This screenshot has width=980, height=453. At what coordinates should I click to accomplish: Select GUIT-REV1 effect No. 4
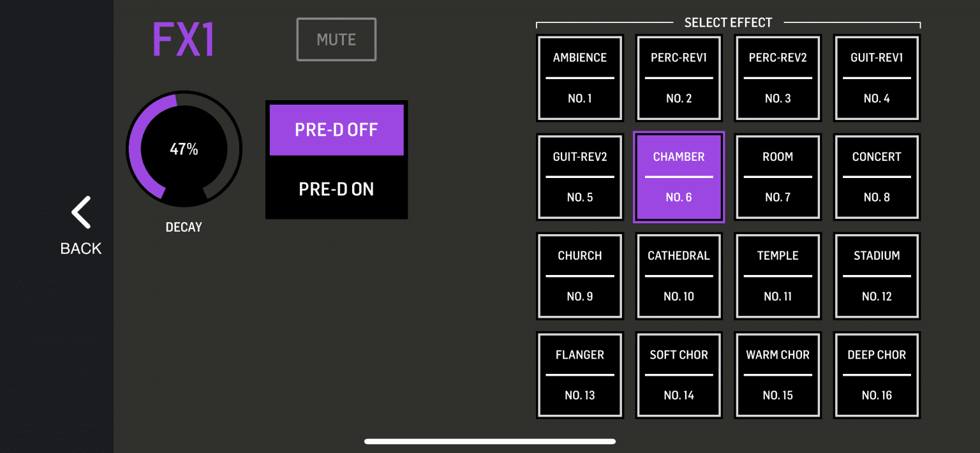coord(877,78)
